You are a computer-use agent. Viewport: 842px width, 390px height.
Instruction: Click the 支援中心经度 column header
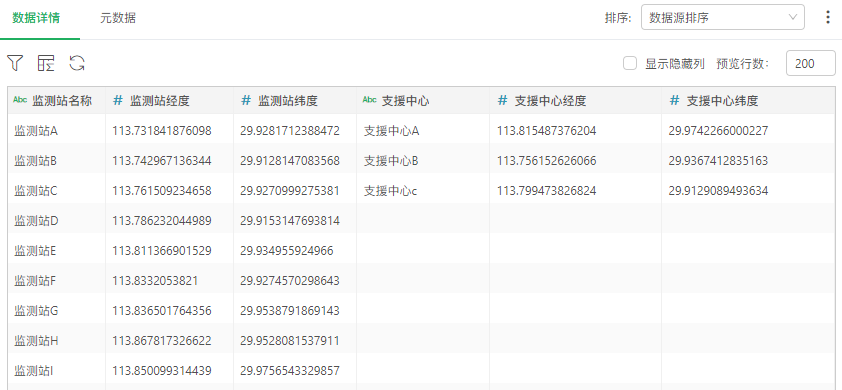click(576, 100)
